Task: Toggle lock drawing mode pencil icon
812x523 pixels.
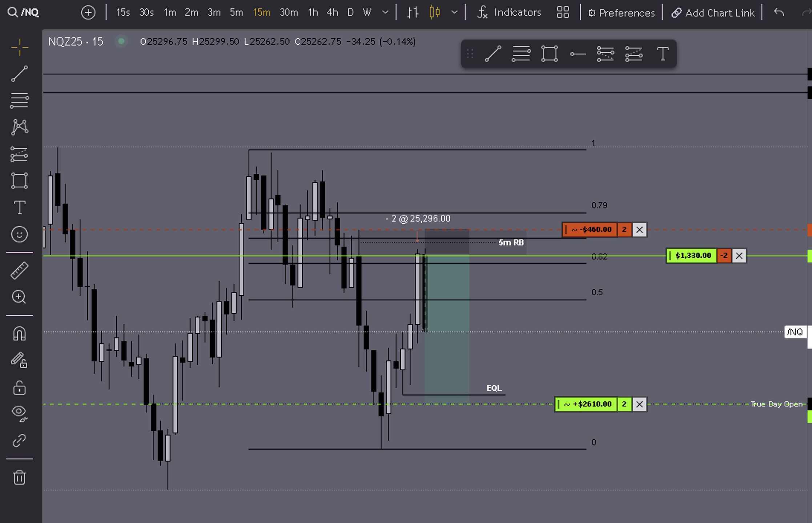Action: point(20,360)
